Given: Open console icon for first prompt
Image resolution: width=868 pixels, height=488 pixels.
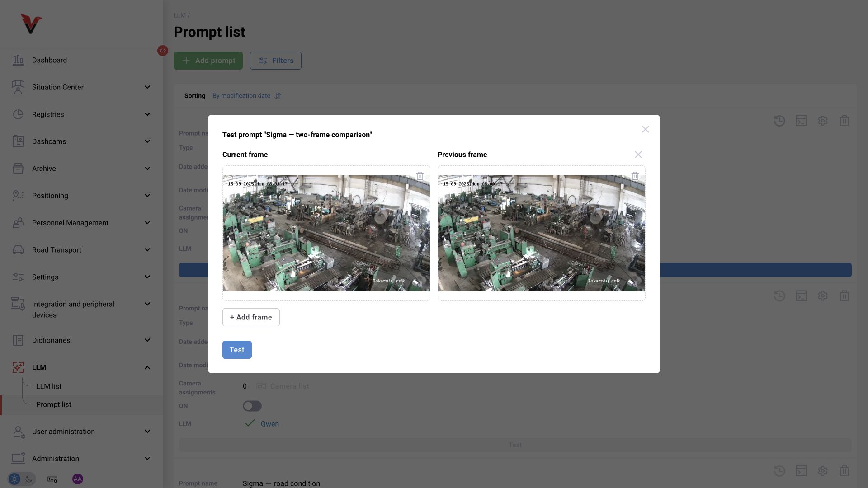Looking at the screenshot, I should click(x=801, y=121).
